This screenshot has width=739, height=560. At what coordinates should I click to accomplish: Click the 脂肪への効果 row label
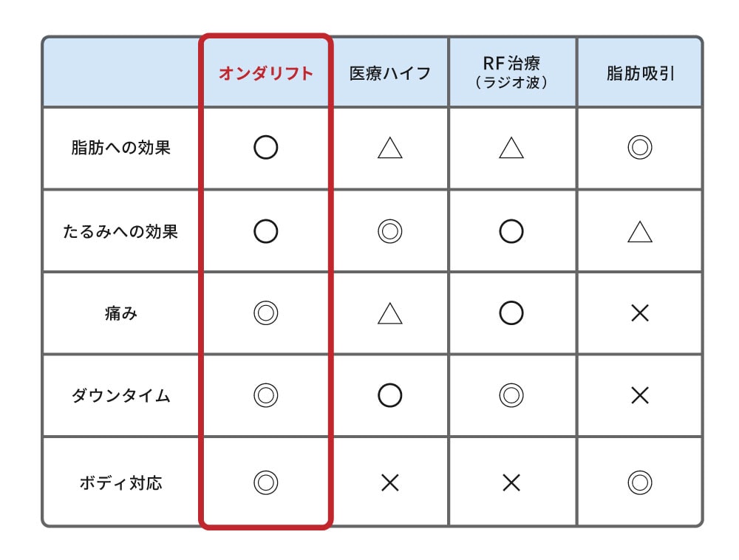coord(121,148)
